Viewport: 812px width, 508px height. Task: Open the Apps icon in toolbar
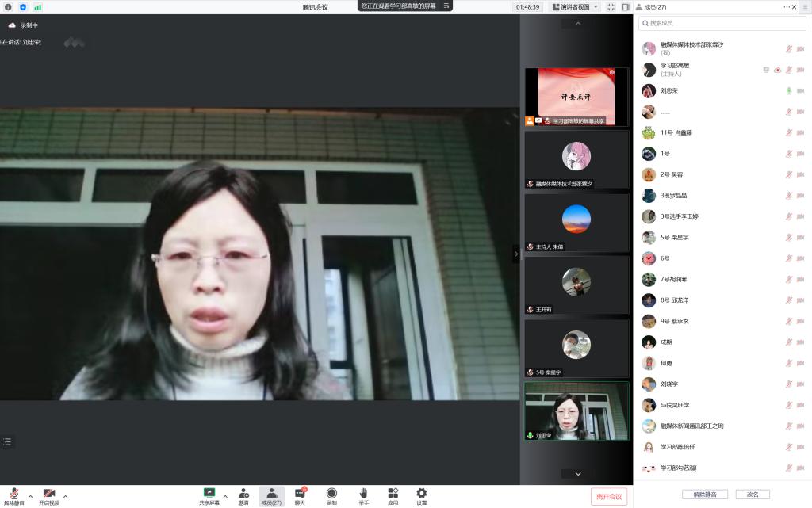pyautogui.click(x=393, y=494)
